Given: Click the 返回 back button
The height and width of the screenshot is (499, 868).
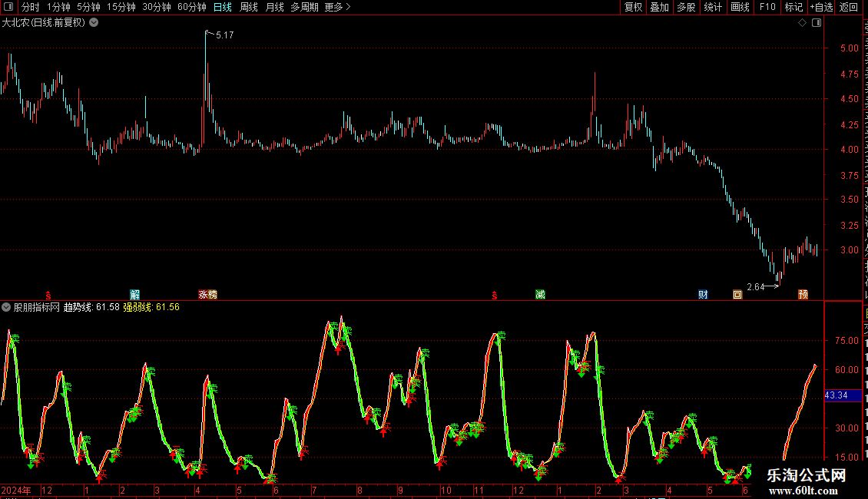Looking at the screenshot, I should [848, 7].
